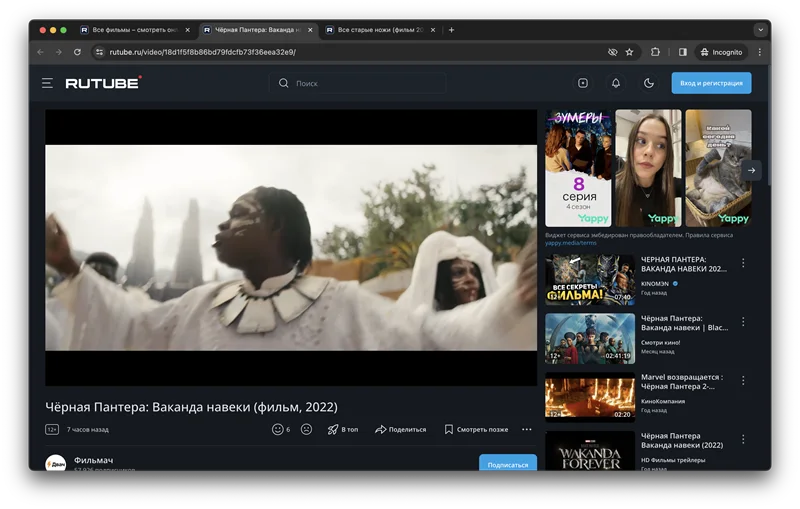Click the rocket 'В топ' icon
The height and width of the screenshot is (509, 800).
[x=333, y=429]
